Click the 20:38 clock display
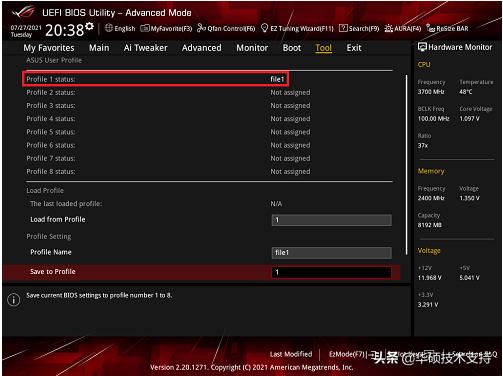 [64, 30]
